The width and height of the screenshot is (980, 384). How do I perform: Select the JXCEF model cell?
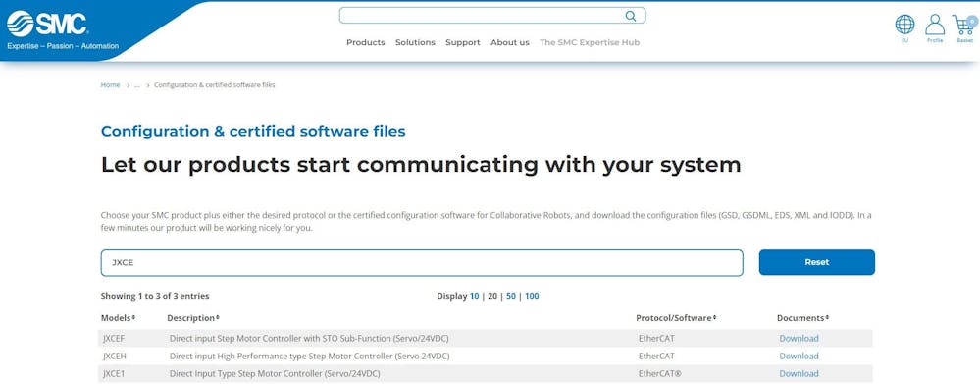pyautogui.click(x=115, y=339)
